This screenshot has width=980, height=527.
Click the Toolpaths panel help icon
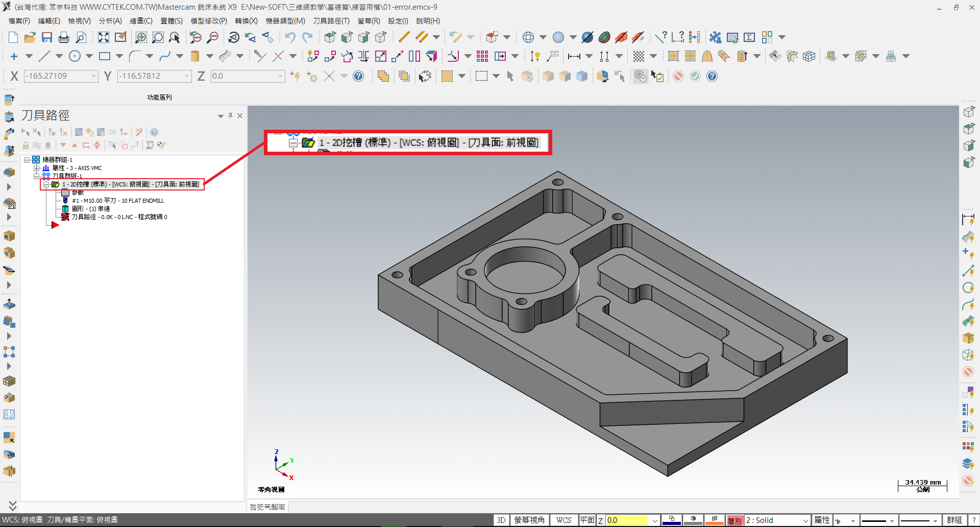tap(154, 132)
